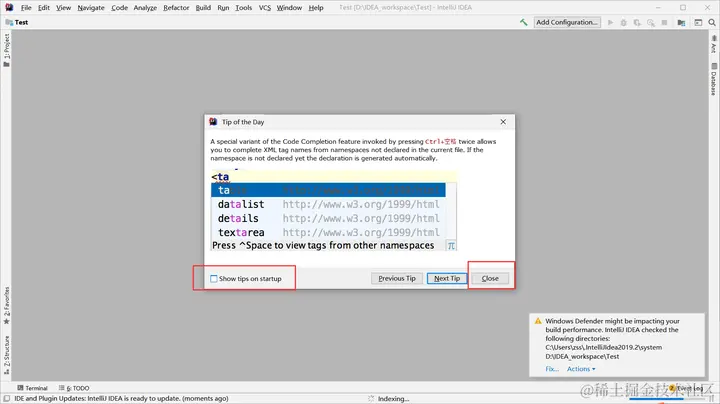Screen dimensions: 720x404
Task: Open the Edit menu
Action: tap(44, 8)
